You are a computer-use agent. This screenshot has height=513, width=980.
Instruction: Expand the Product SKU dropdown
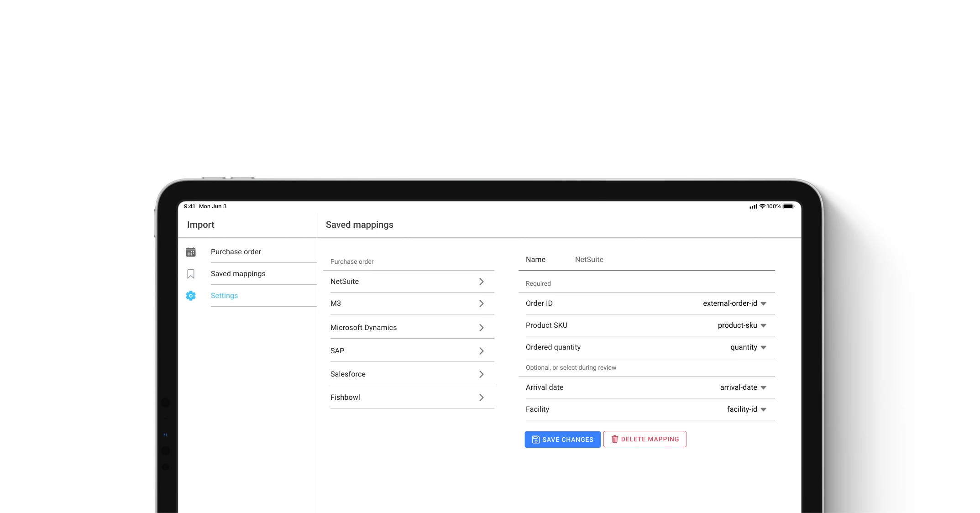click(763, 325)
